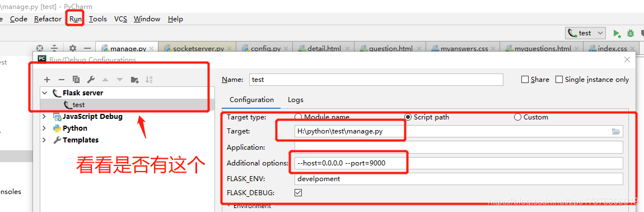This screenshot has width=644, height=212.
Task: Expand the JavaScript Debug node
Action: 44,117
